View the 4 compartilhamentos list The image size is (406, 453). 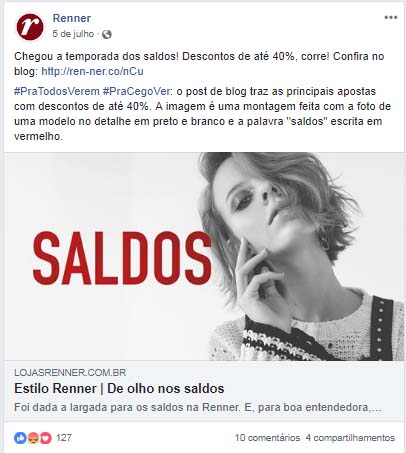point(350,438)
